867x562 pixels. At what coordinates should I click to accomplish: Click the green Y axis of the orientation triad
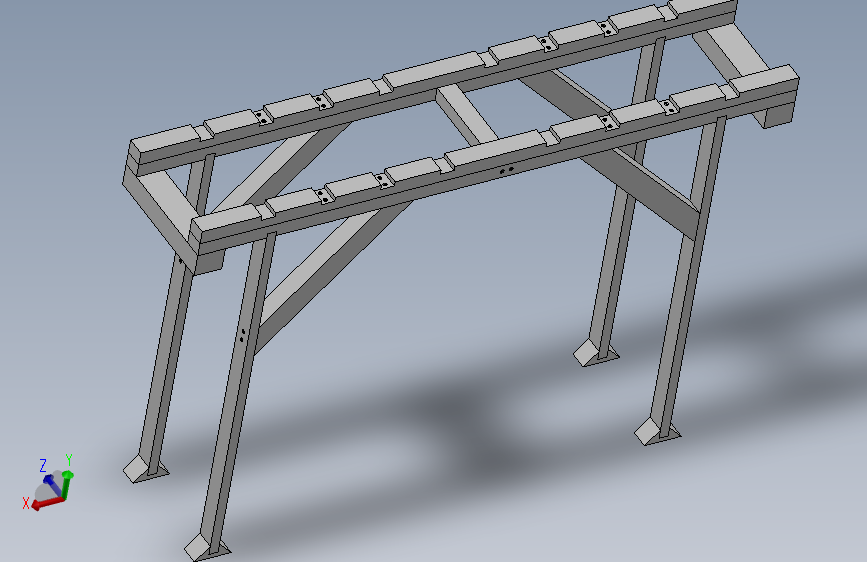pos(66,484)
